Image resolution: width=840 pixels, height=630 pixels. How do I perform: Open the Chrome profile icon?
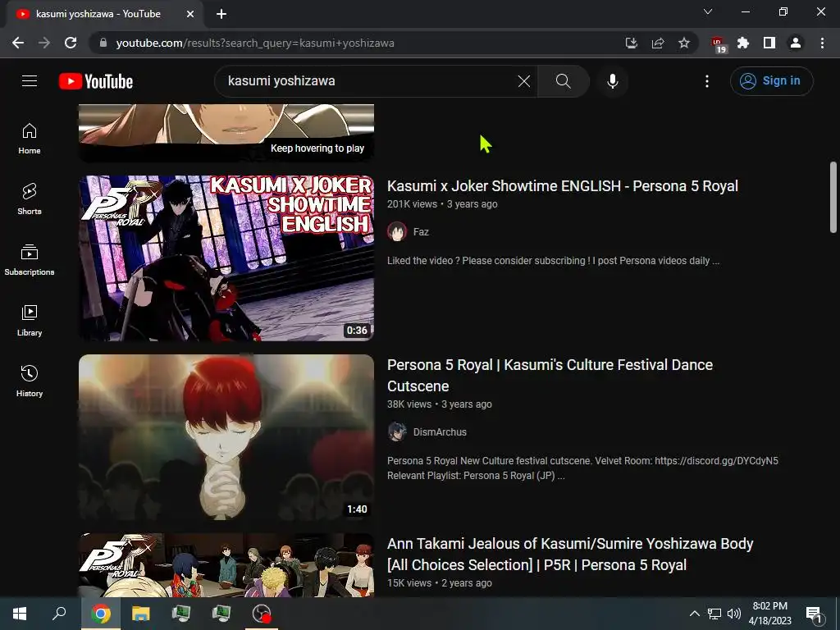pyautogui.click(x=796, y=43)
